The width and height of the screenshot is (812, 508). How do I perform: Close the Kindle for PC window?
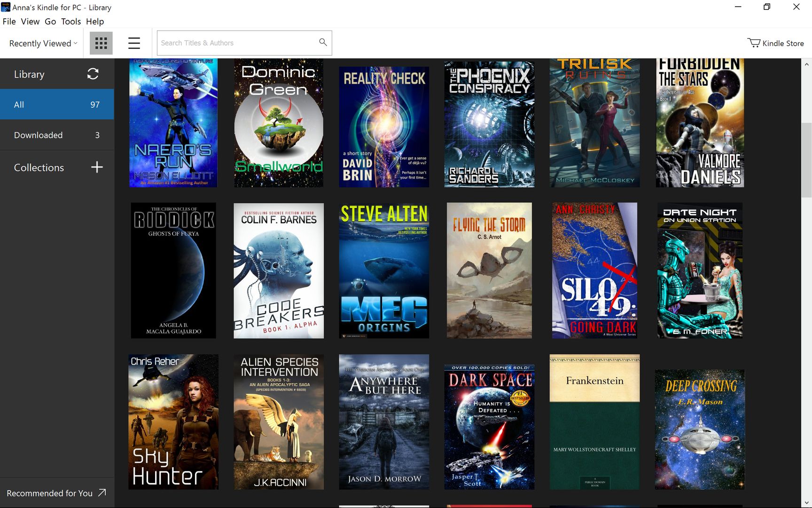pos(796,7)
